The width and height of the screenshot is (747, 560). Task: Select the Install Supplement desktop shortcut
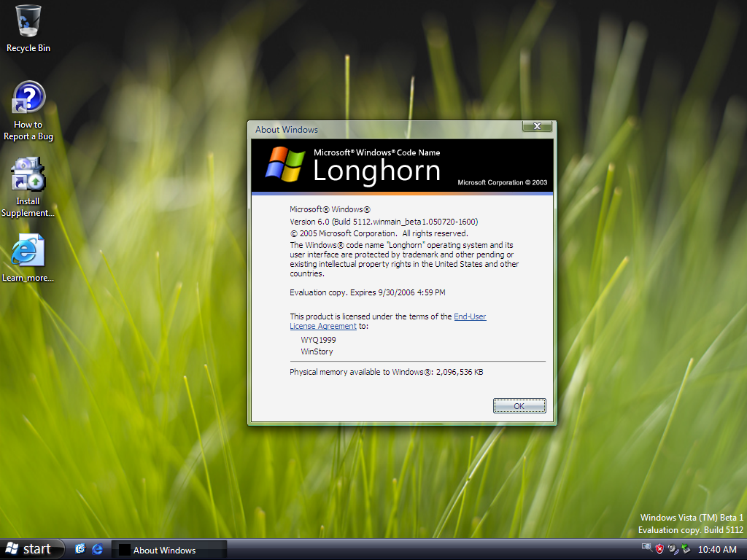pyautogui.click(x=28, y=187)
